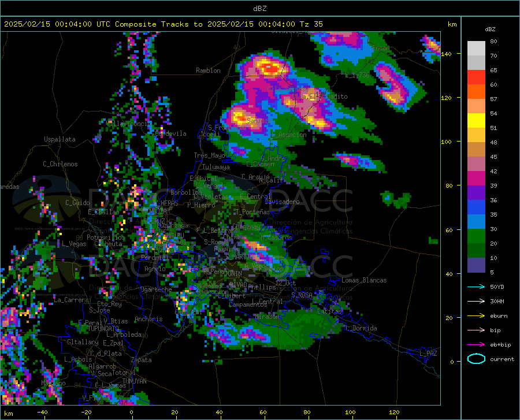Screen dimensions: 520x420
Task: Click the TUNUYAN map label
Action: pyautogui.click(x=134, y=381)
